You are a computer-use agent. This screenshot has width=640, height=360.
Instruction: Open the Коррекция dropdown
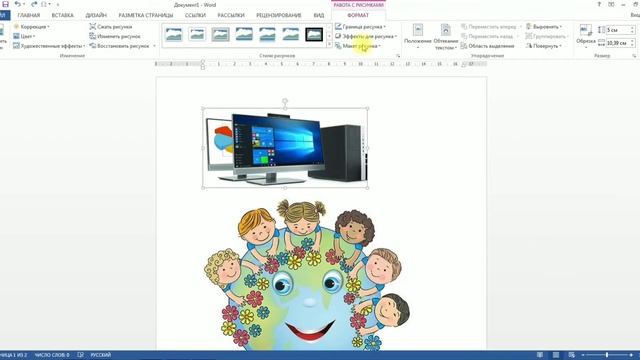[31, 27]
